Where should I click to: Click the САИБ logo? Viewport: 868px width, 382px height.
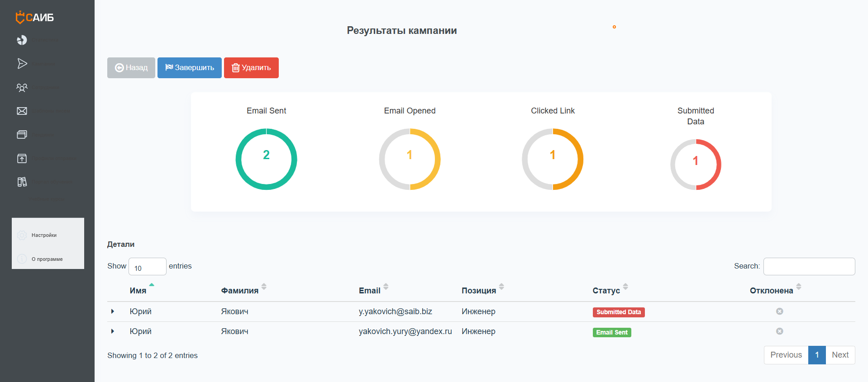(35, 17)
